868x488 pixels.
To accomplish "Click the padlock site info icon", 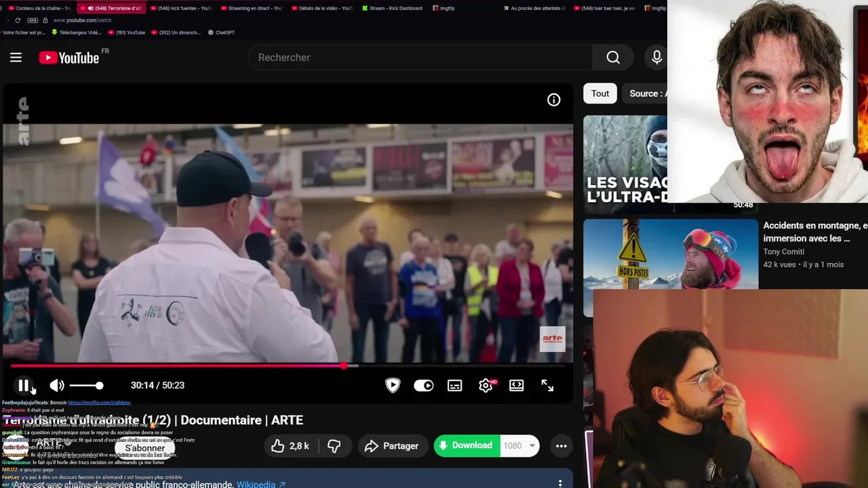I will [x=45, y=20].
